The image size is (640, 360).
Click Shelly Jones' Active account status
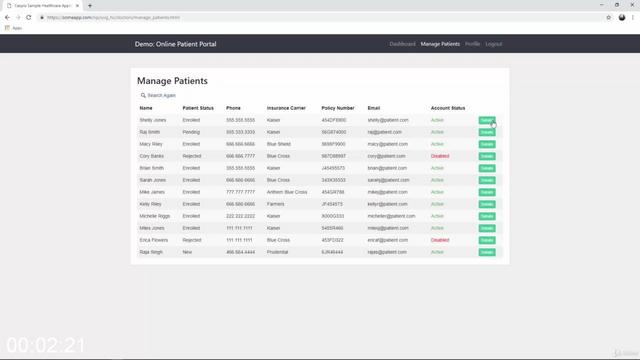pyautogui.click(x=437, y=120)
